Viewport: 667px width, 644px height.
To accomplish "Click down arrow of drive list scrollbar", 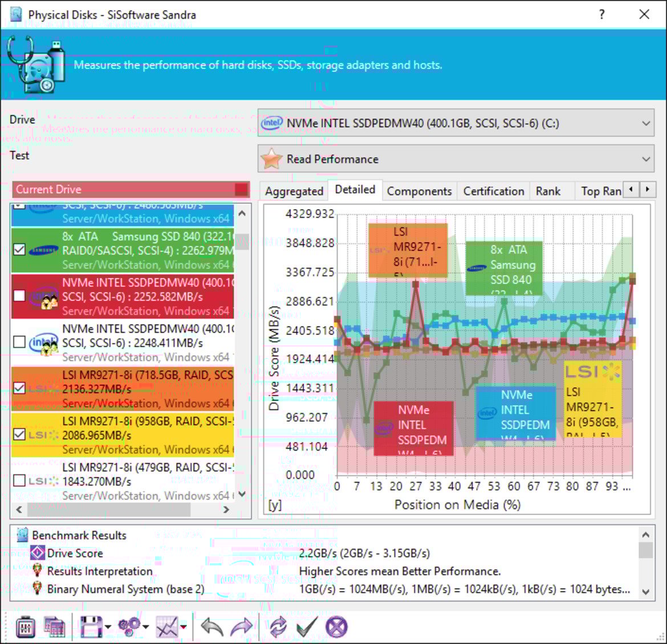I will tap(242, 494).
